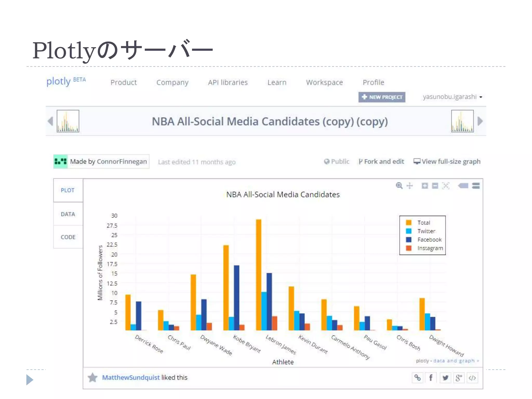Viewport: 532px width, 399px height.
Task: Switch to the DATA tab
Action: pyautogui.click(x=68, y=214)
